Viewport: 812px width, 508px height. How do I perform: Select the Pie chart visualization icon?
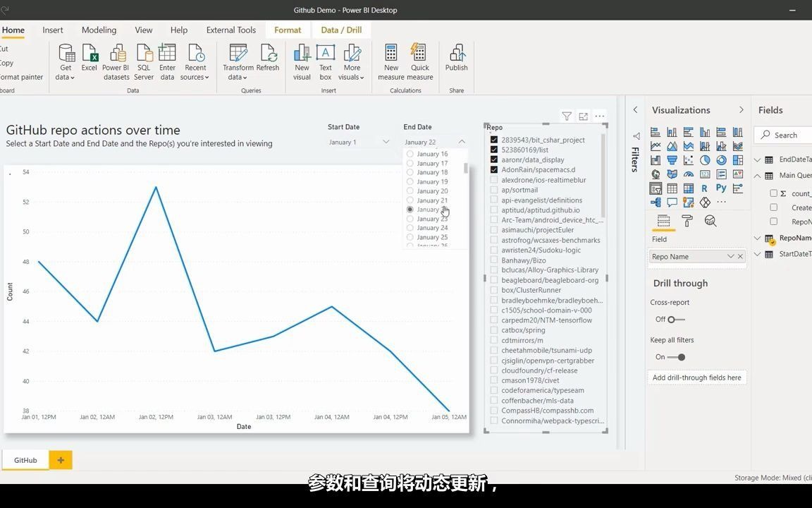pyautogui.click(x=704, y=160)
